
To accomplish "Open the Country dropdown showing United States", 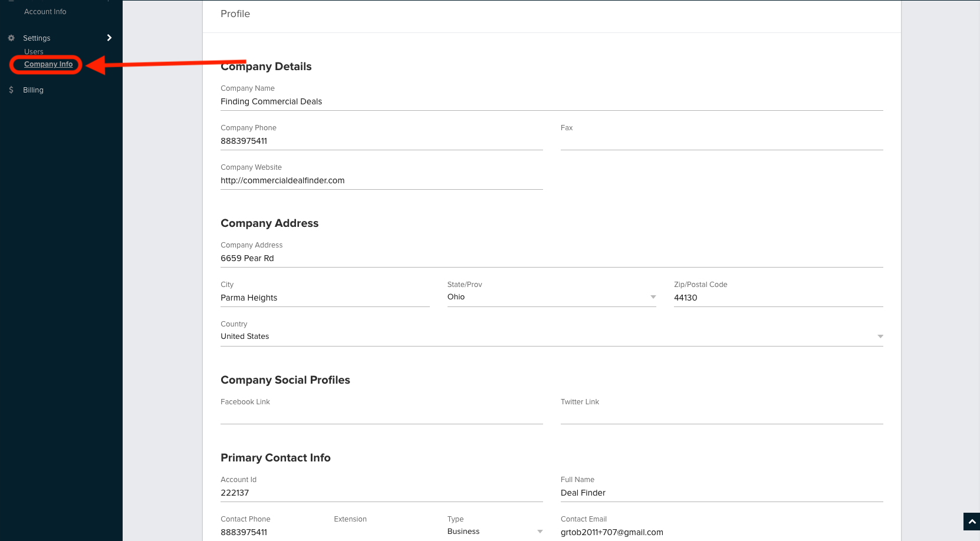I will click(x=551, y=337).
